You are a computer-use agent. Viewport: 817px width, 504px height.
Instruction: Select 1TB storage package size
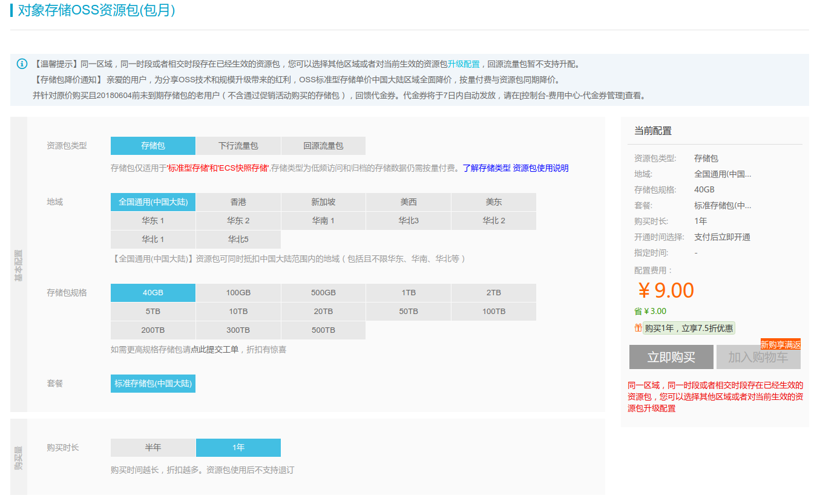[408, 293]
